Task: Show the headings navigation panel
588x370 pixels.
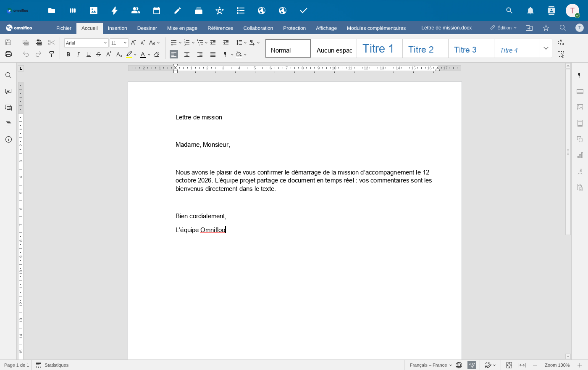Action: click(x=8, y=123)
